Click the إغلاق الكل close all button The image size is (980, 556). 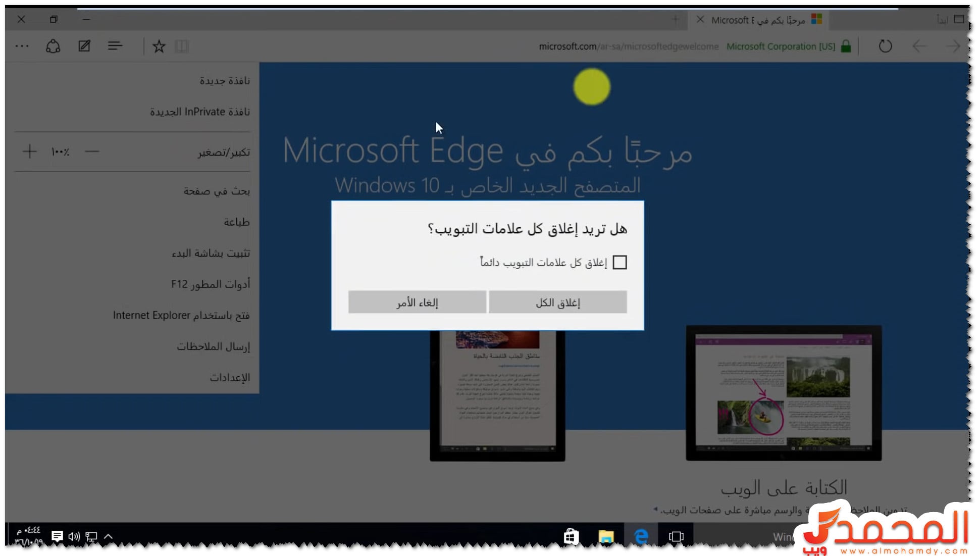557,302
